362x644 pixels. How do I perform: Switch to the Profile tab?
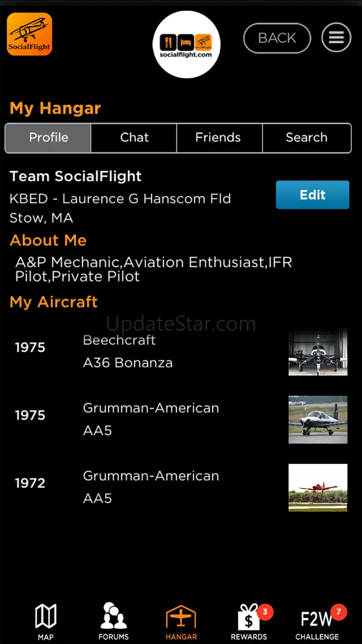point(48,138)
